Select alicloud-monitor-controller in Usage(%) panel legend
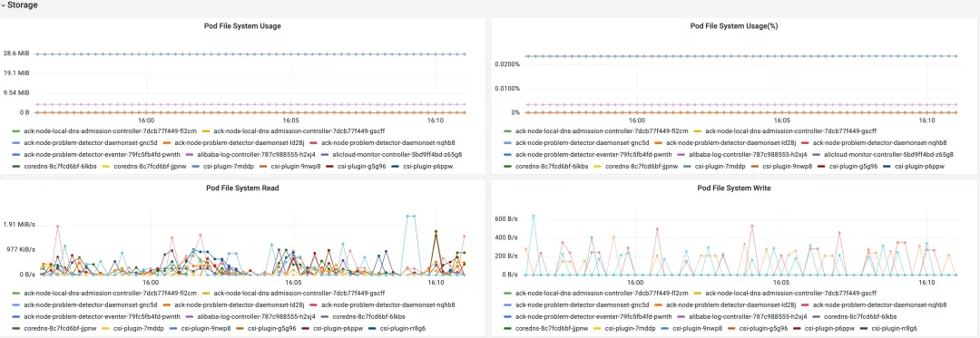This screenshot has height=338, width=980. (888, 154)
